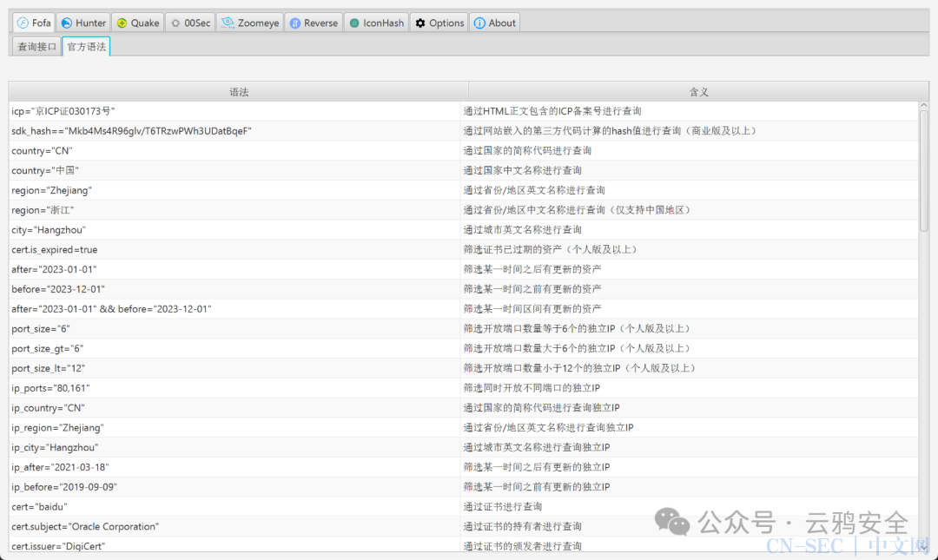Select the ip_ports="80,161" row
This screenshot has height=560, width=938.
tap(464, 388)
